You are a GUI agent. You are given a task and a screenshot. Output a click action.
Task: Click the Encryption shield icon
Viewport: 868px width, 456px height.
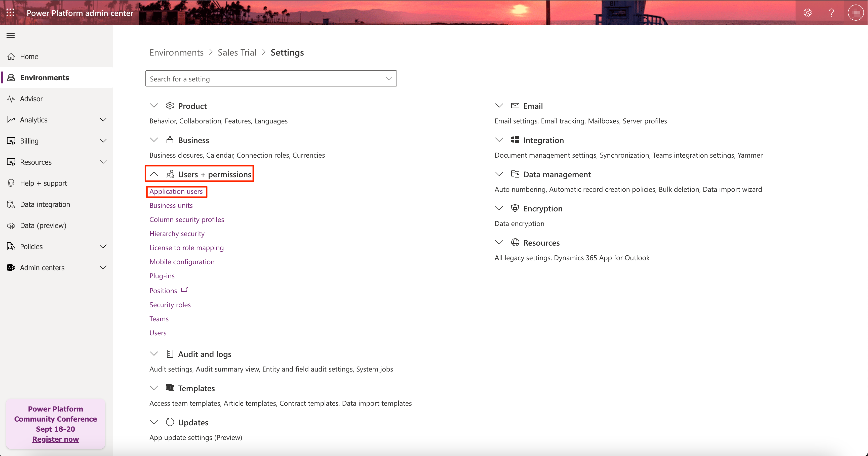pos(515,208)
